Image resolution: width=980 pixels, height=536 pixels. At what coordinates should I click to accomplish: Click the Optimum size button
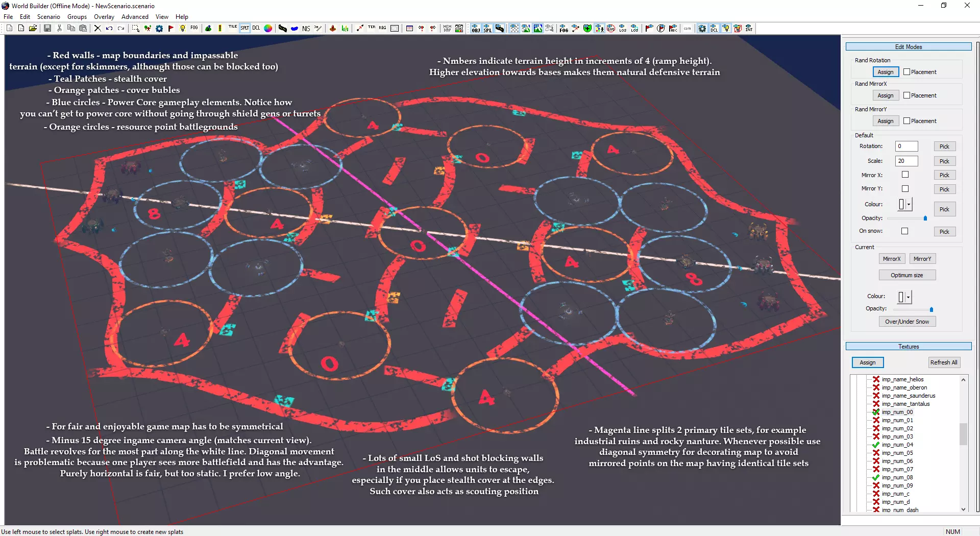[907, 275]
